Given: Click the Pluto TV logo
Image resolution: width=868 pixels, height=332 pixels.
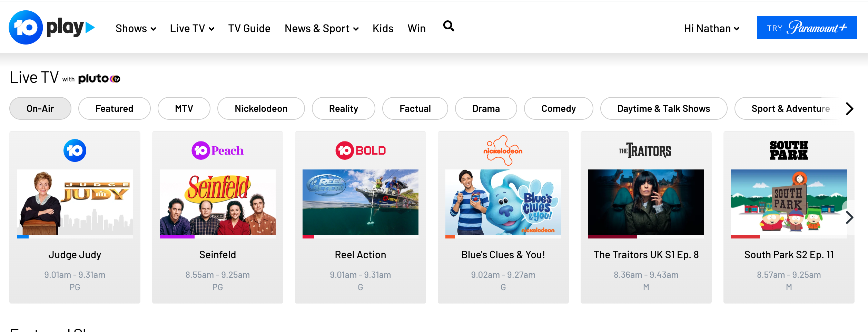Looking at the screenshot, I should click(99, 79).
